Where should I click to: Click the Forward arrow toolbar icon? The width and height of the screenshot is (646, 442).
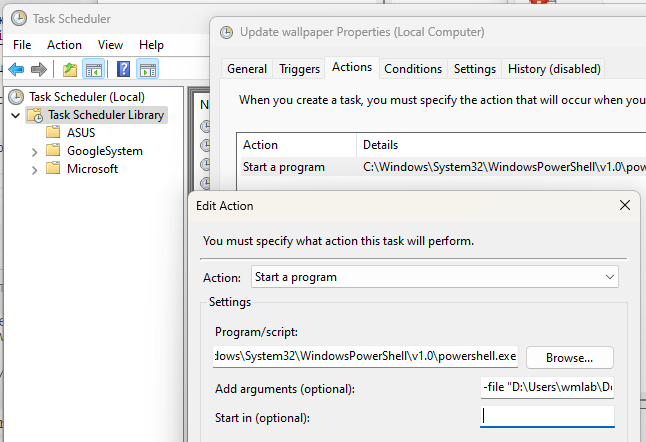click(x=39, y=69)
